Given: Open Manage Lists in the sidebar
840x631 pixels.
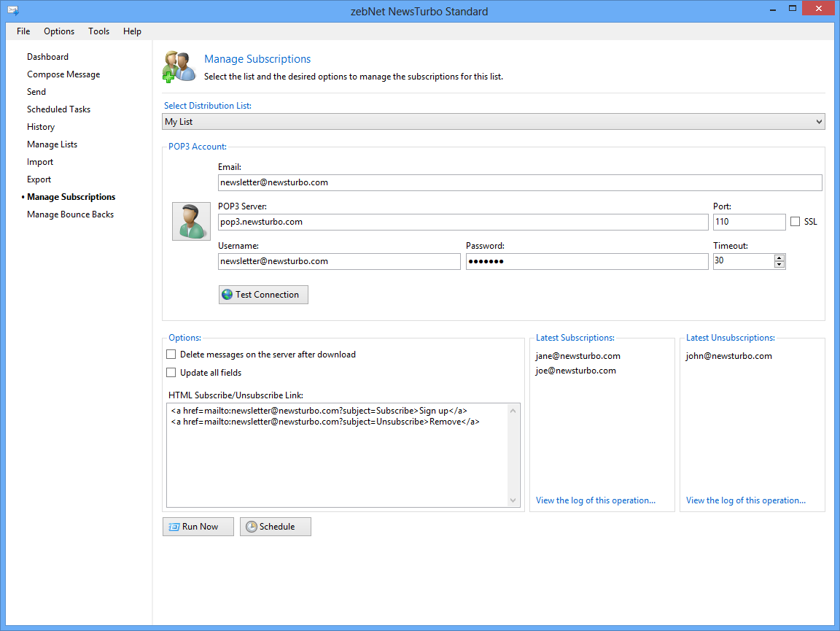Looking at the screenshot, I should tap(52, 144).
